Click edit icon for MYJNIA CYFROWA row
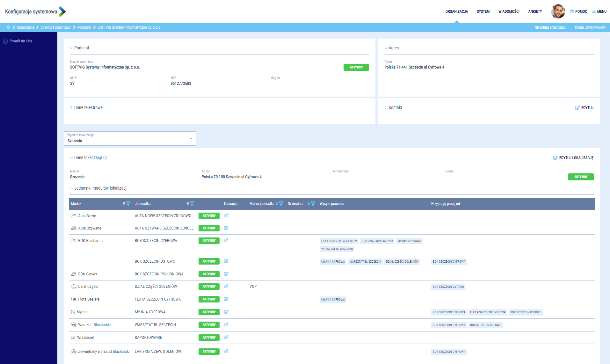This screenshot has height=364, width=610. [226, 312]
